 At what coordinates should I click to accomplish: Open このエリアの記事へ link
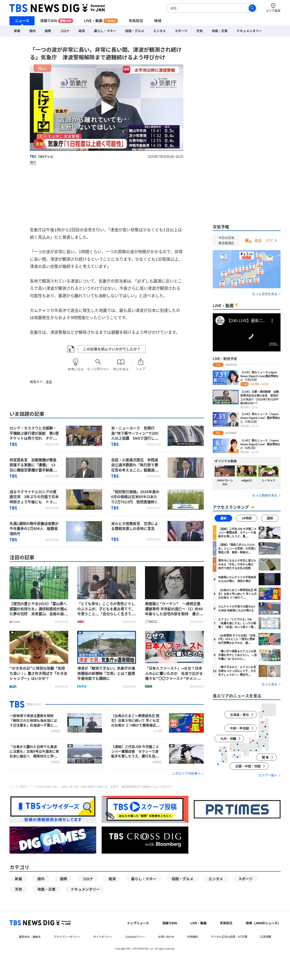point(188,773)
